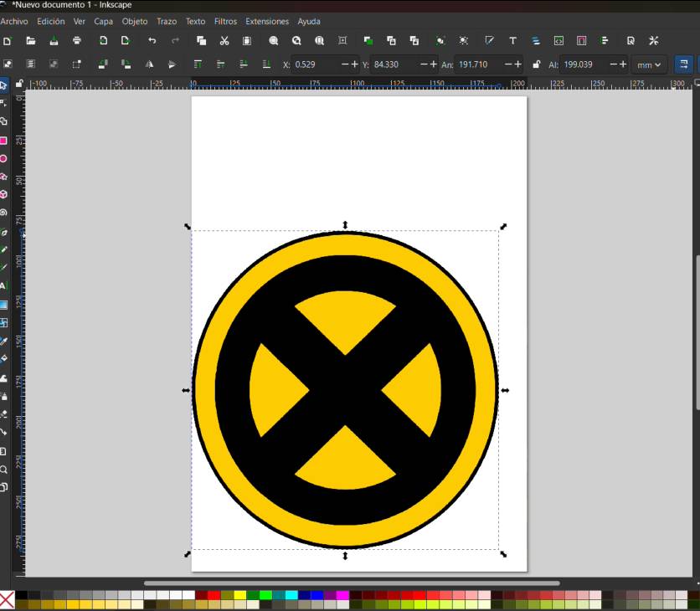Click the Paste clipboard icon

point(247,41)
